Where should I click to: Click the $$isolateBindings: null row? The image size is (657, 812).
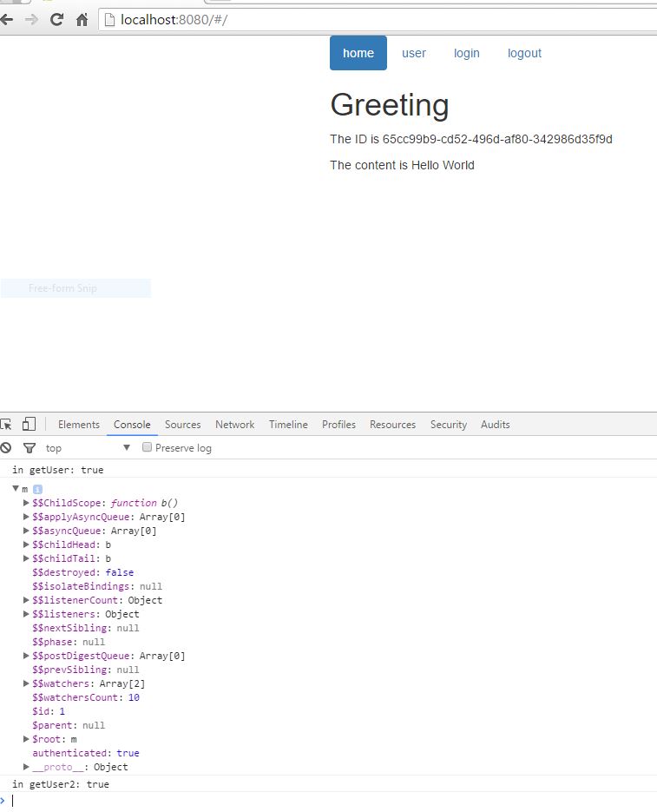click(97, 586)
